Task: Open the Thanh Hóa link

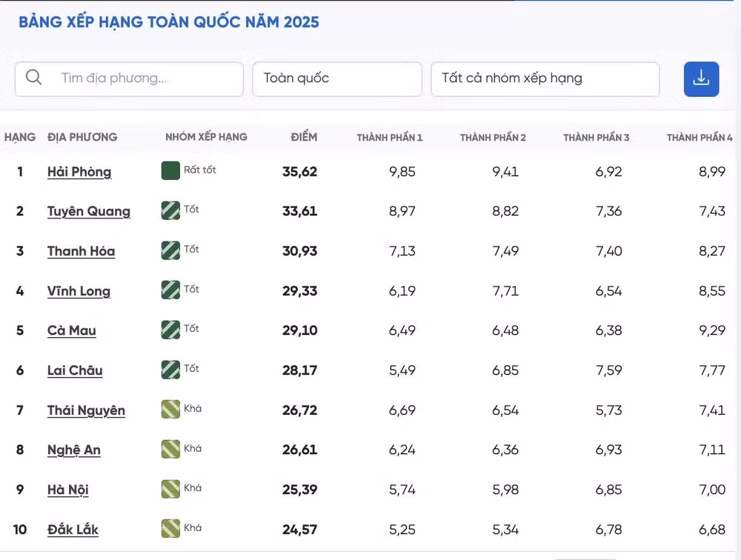Action: tap(82, 251)
